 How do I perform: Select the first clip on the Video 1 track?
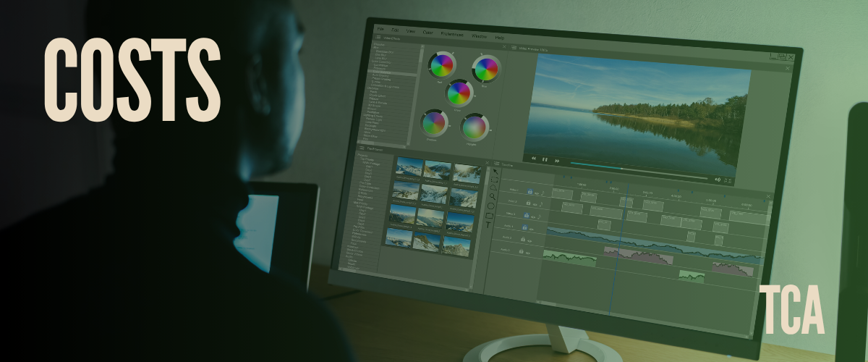(x=561, y=194)
